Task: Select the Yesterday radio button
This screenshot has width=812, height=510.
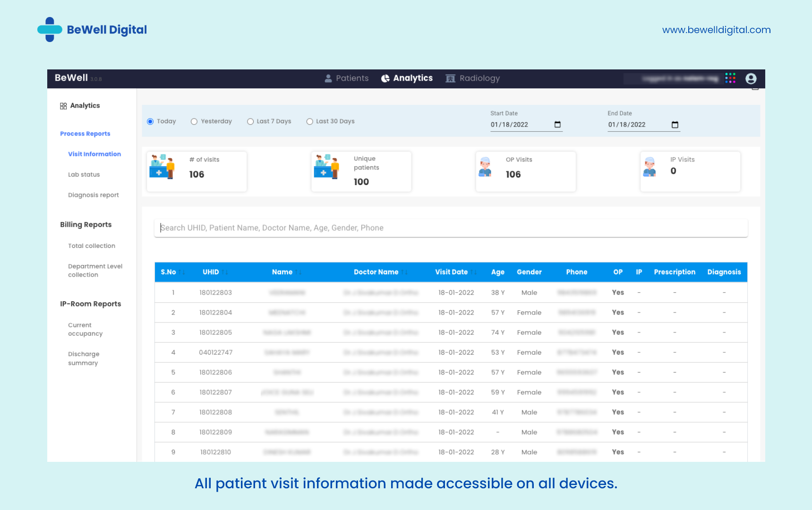Action: 194,121
